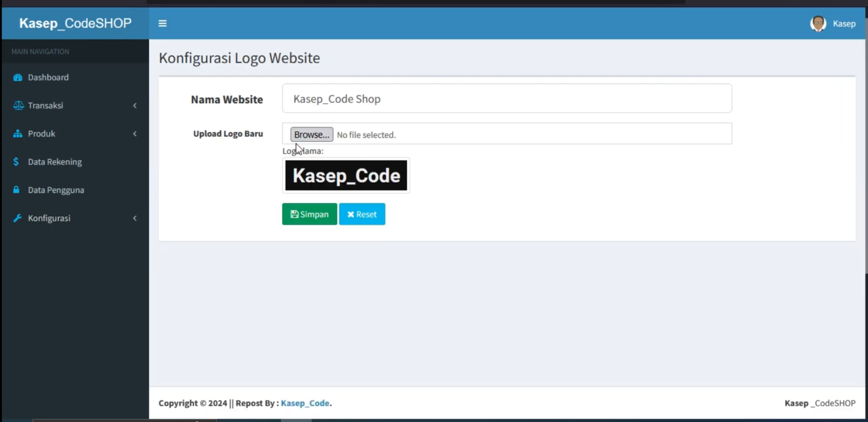Screen dimensions: 868x422
Task: Click the Konfigurasi menu label
Action: tap(49, 218)
